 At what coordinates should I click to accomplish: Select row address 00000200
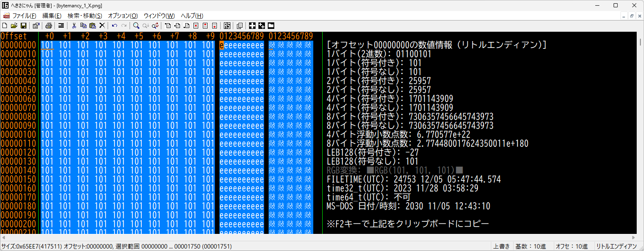click(18, 224)
